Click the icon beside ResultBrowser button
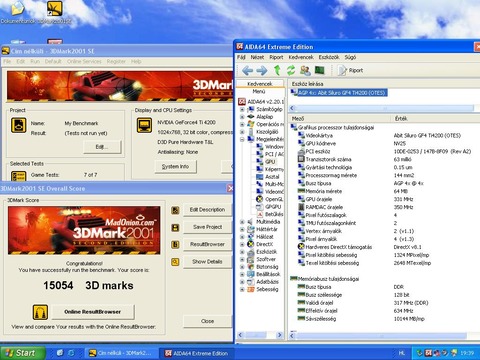Screen dimensions: 480x360 (175, 245)
